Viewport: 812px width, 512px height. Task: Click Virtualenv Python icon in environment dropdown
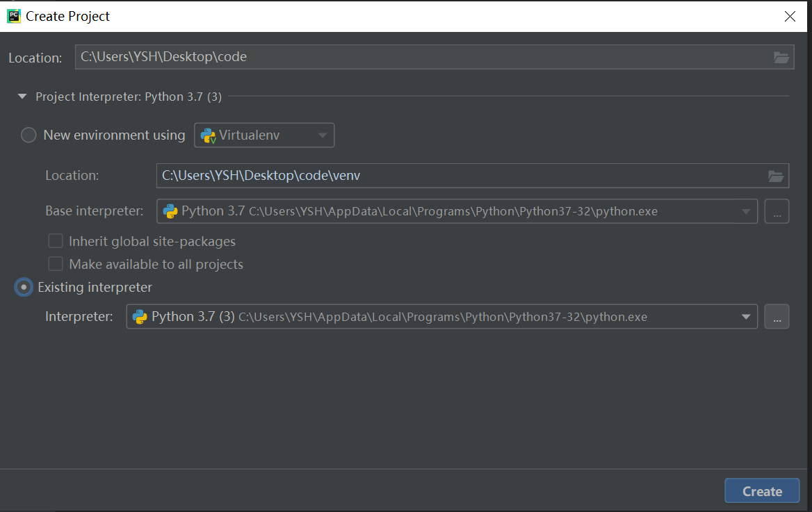(x=208, y=135)
